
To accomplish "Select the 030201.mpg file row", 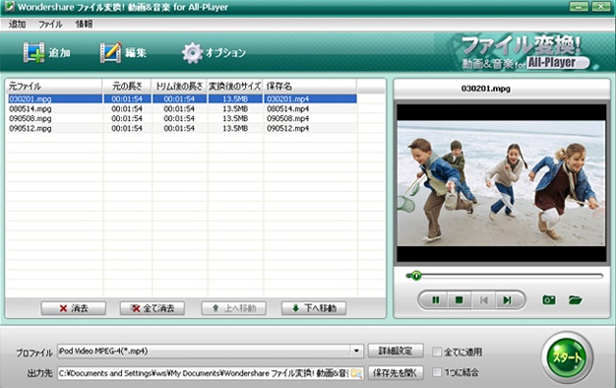I will point(183,99).
